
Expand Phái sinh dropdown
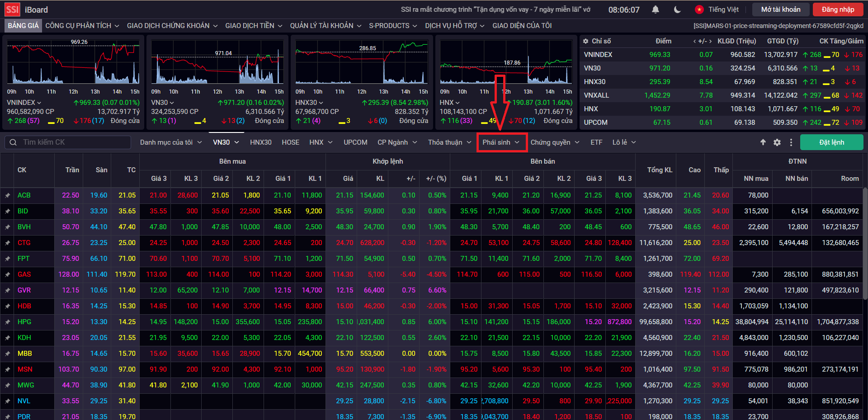point(501,142)
